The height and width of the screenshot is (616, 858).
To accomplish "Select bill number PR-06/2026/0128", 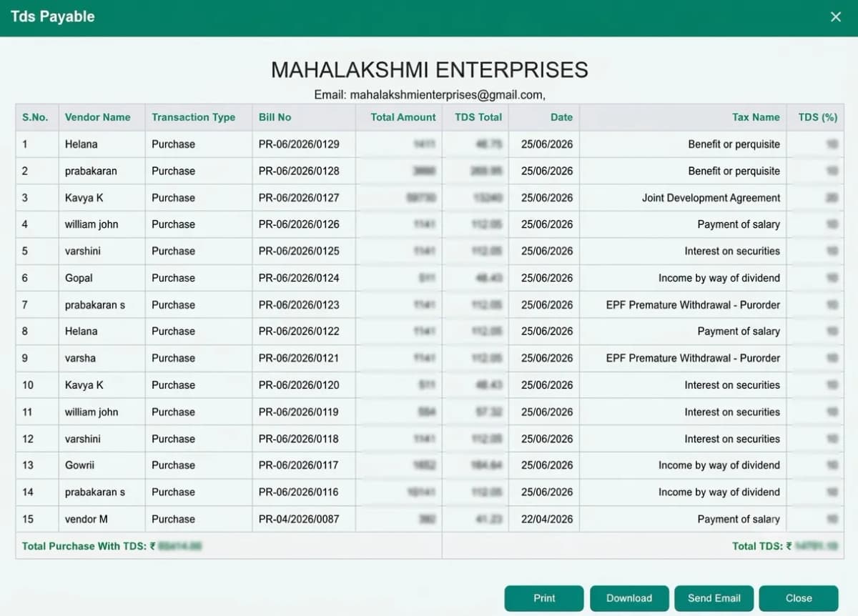I will click(299, 171).
